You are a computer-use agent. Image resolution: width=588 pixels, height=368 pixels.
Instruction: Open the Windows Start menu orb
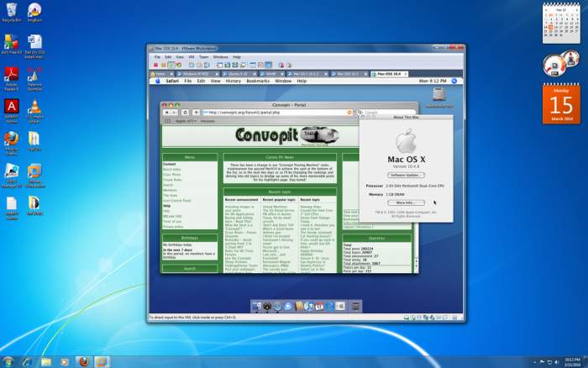8,361
